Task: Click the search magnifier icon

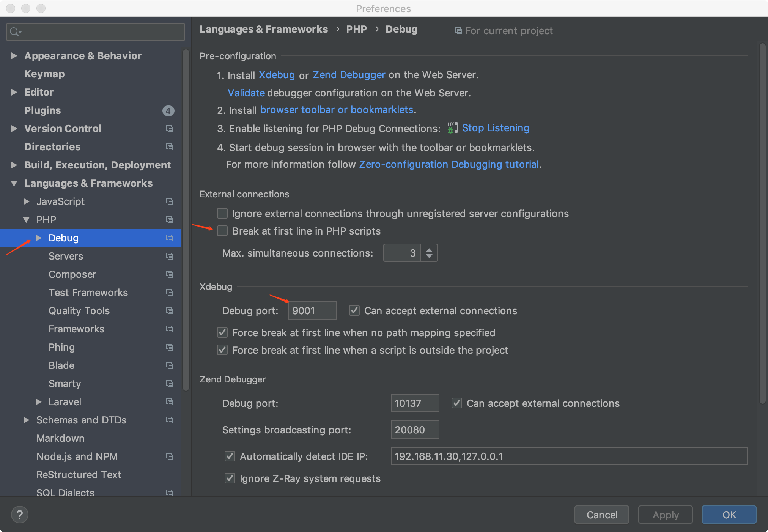Action: point(15,32)
